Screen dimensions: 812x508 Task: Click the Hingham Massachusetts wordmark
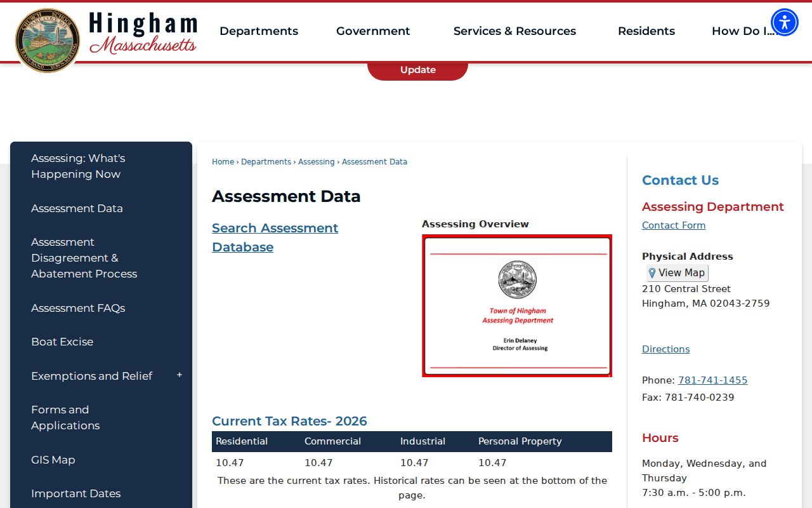[x=143, y=33]
